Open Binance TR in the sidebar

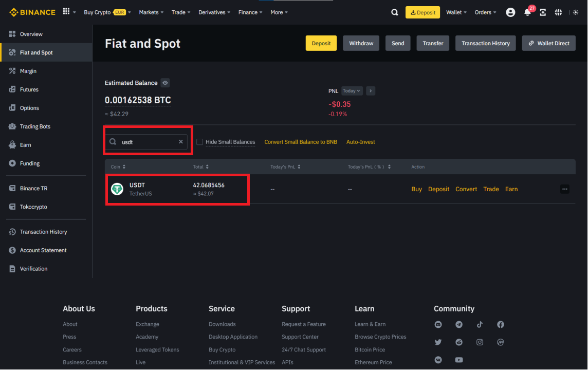pyautogui.click(x=46, y=188)
